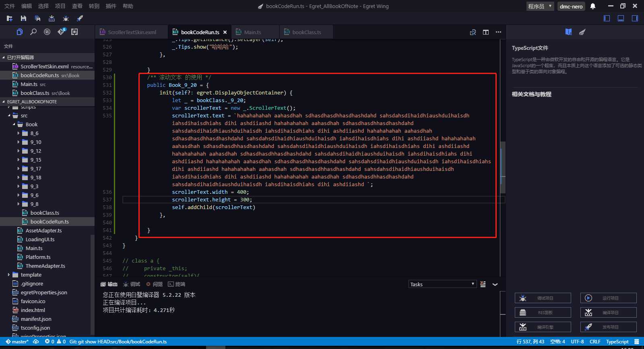
Task: Click the dmc-nero account button
Action: [x=571, y=6]
